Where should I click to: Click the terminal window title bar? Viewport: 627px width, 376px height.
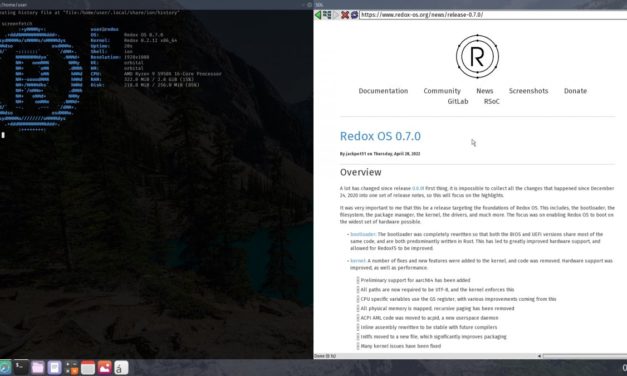tap(156, 5)
